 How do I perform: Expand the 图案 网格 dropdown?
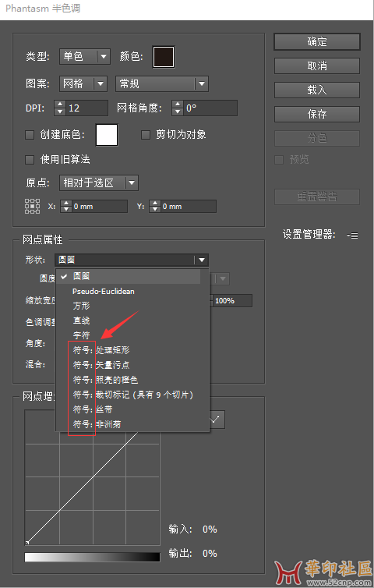click(83, 83)
